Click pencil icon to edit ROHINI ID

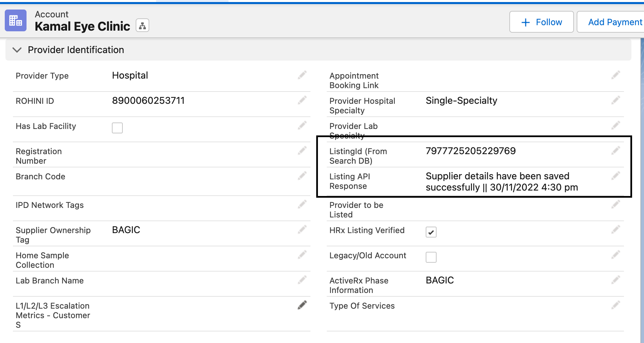click(302, 100)
